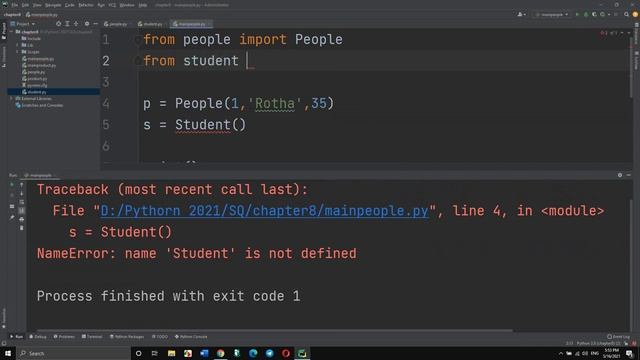Screen dimensions: 640x360
Task: Hide the Run tool window
Action: click(x=629, y=175)
